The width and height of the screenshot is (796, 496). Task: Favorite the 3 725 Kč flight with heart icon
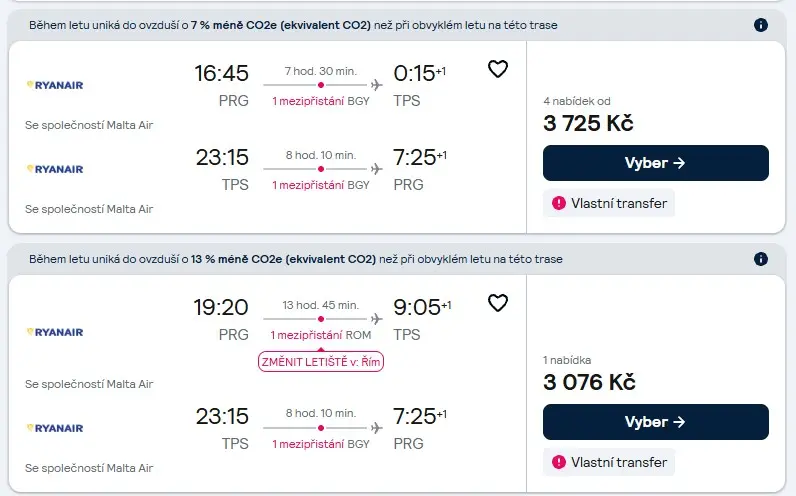pos(498,69)
